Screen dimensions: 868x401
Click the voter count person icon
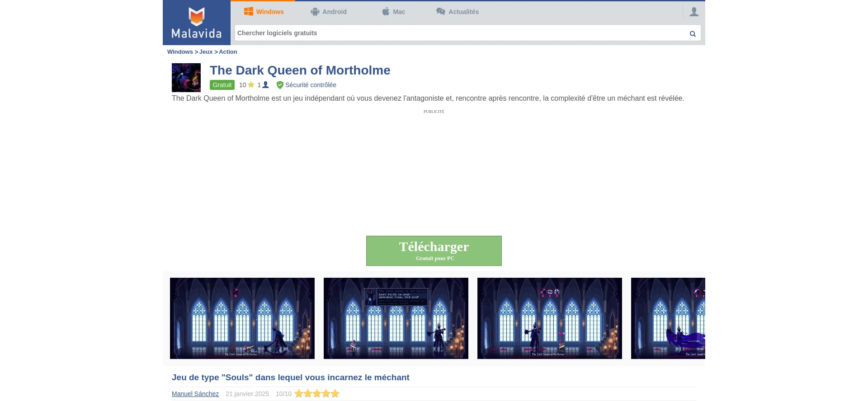pos(266,85)
